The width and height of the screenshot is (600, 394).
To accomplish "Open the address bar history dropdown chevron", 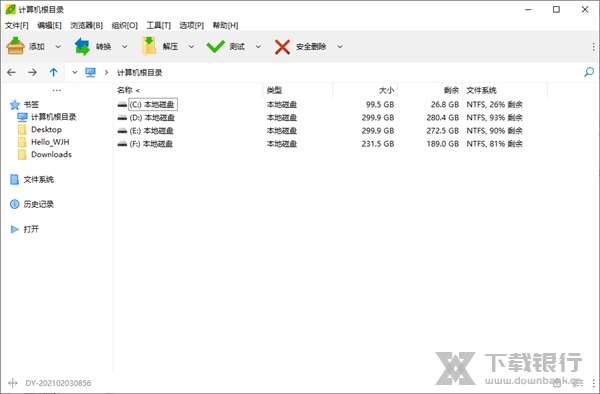I will point(75,72).
